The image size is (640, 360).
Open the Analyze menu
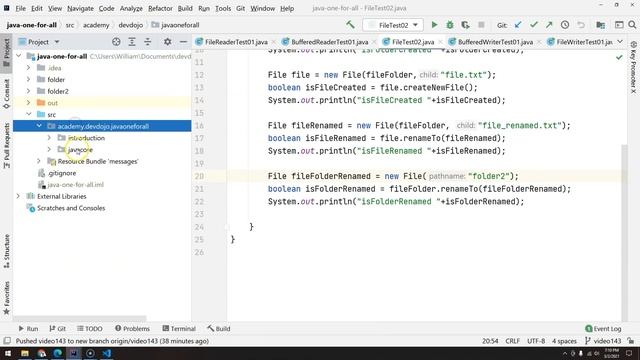[131, 8]
